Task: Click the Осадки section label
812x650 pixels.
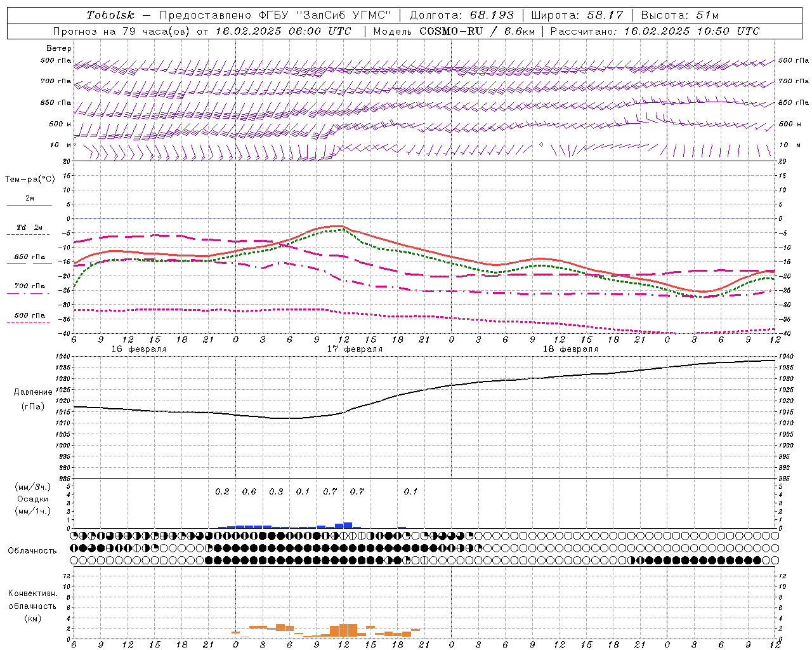Action: [x=33, y=499]
